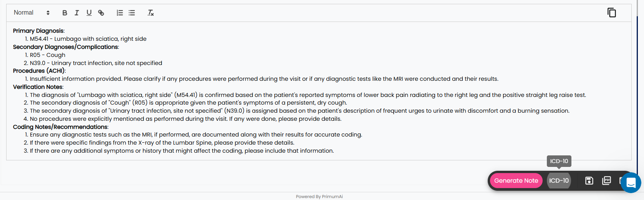Click the Primary Diagnosis heading text
This screenshot has width=644, height=200.
(x=38, y=31)
